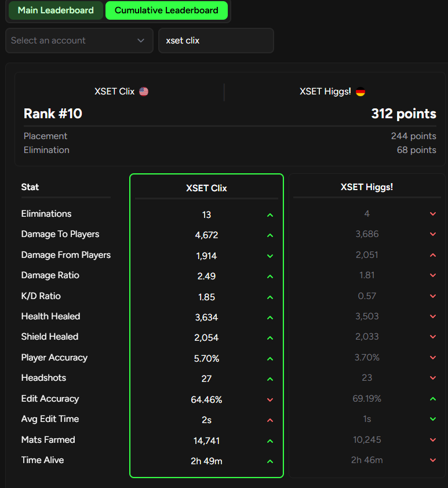Viewport: 448px width, 488px height.
Task: Click the search field containing xset clix
Action: coord(216,41)
